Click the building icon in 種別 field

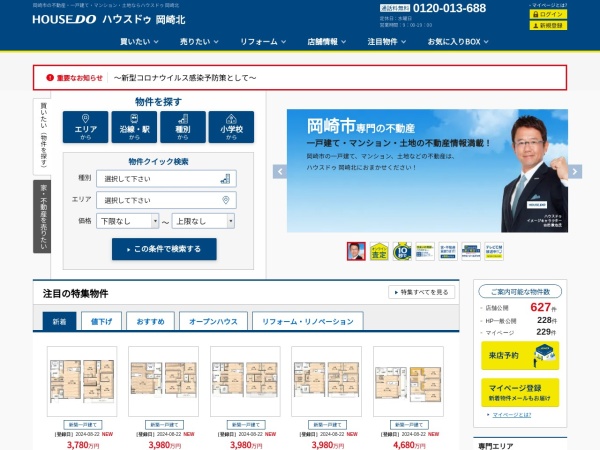pos(225,179)
